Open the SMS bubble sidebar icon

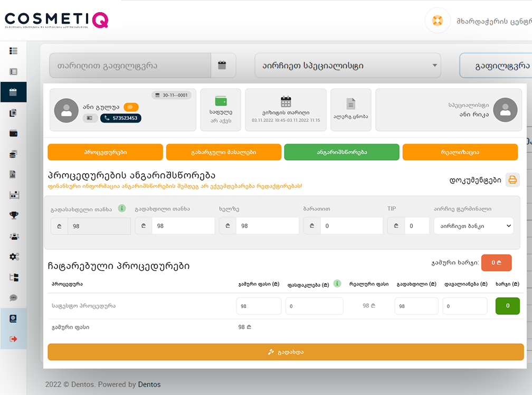(x=14, y=298)
